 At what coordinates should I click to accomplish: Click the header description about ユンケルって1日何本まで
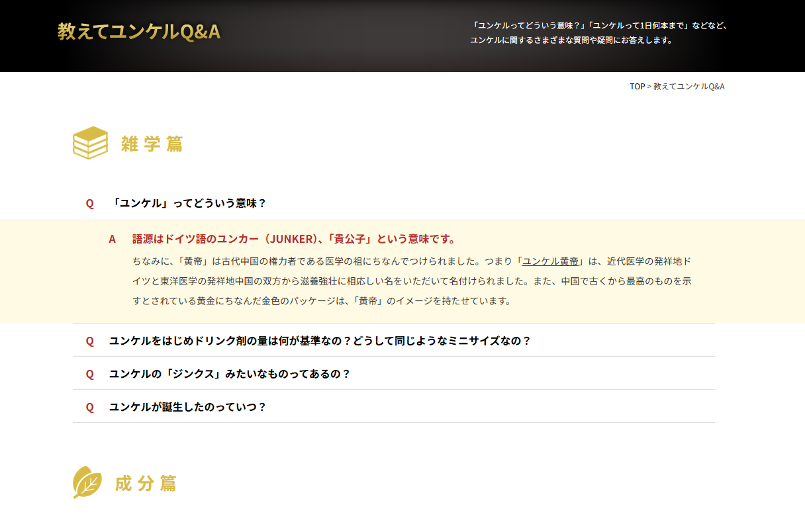point(600,32)
